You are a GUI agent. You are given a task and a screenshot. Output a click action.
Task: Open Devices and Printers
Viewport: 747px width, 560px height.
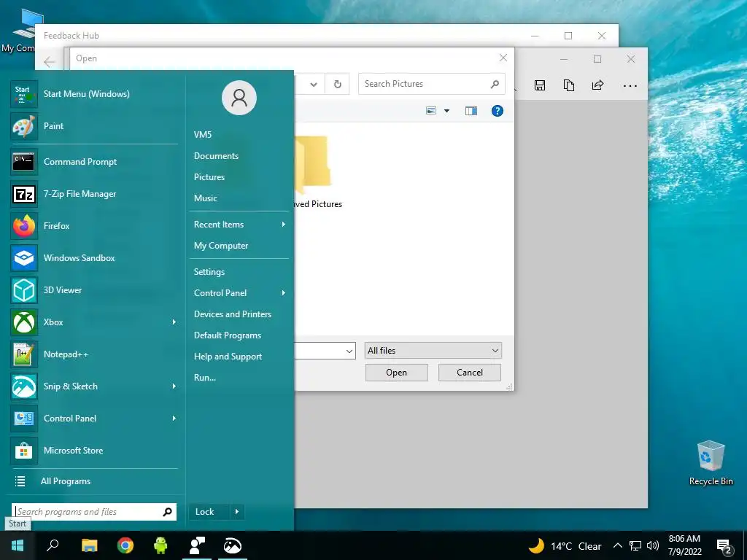tap(233, 314)
